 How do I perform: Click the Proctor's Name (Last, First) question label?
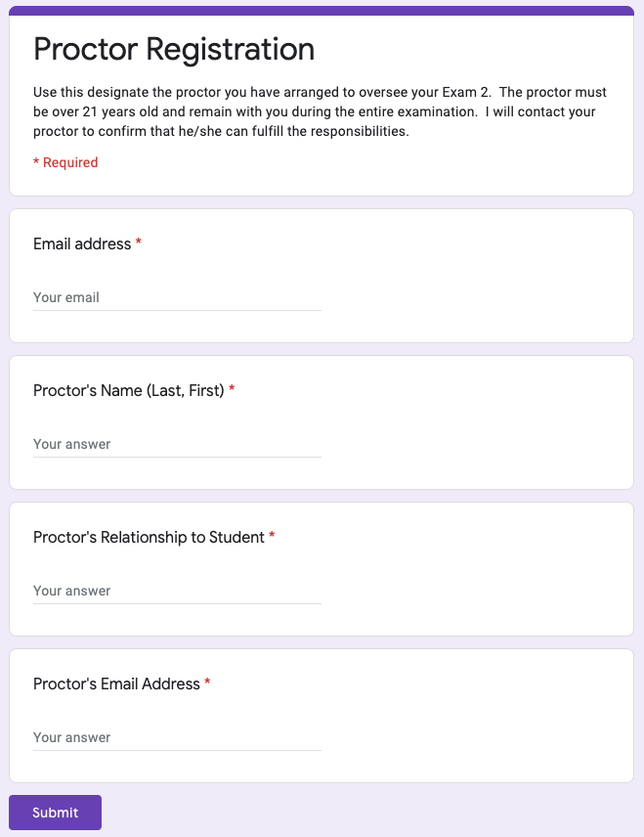(127, 390)
